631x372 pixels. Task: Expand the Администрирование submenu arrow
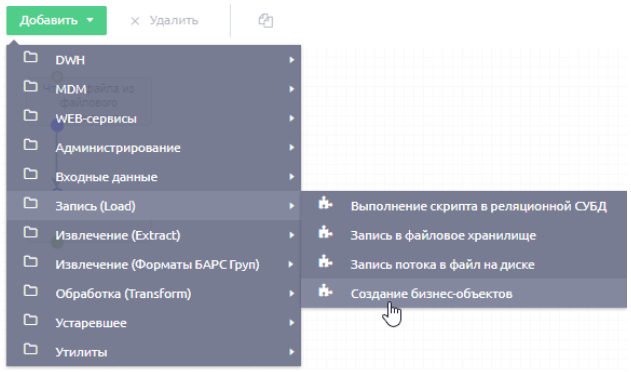click(292, 147)
